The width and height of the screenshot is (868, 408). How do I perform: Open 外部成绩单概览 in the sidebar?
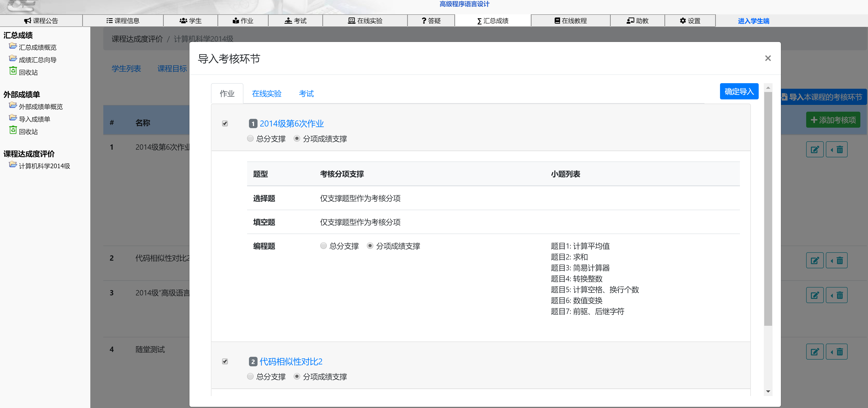click(41, 107)
